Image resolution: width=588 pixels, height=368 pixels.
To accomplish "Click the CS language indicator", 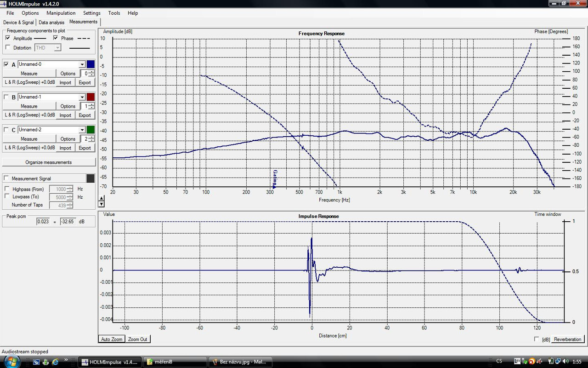I will [499, 362].
